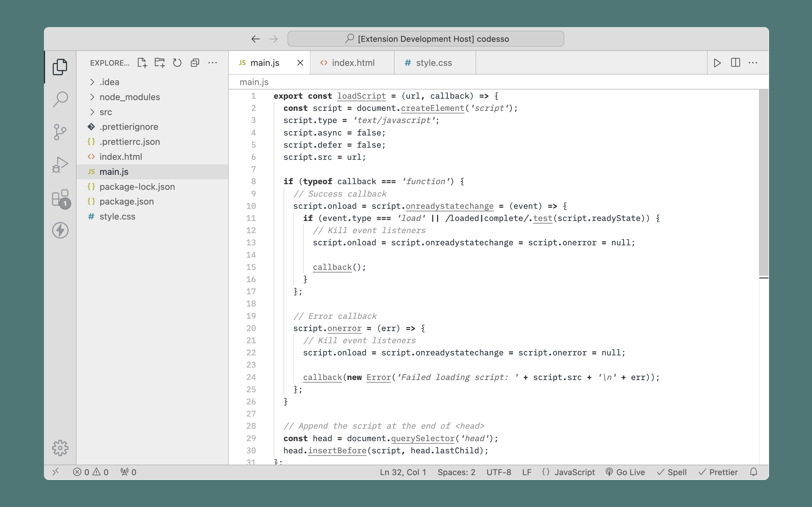Expand the src folder

pyautogui.click(x=105, y=112)
